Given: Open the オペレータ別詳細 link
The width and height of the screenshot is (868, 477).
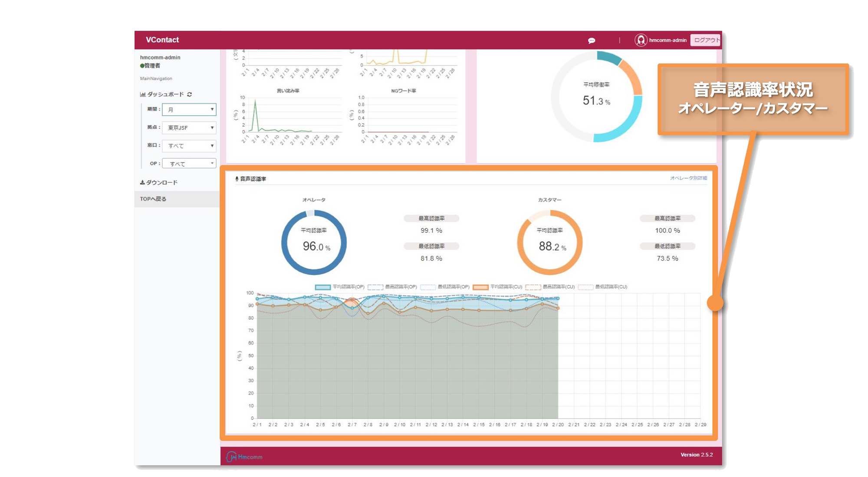Looking at the screenshot, I should coord(688,178).
